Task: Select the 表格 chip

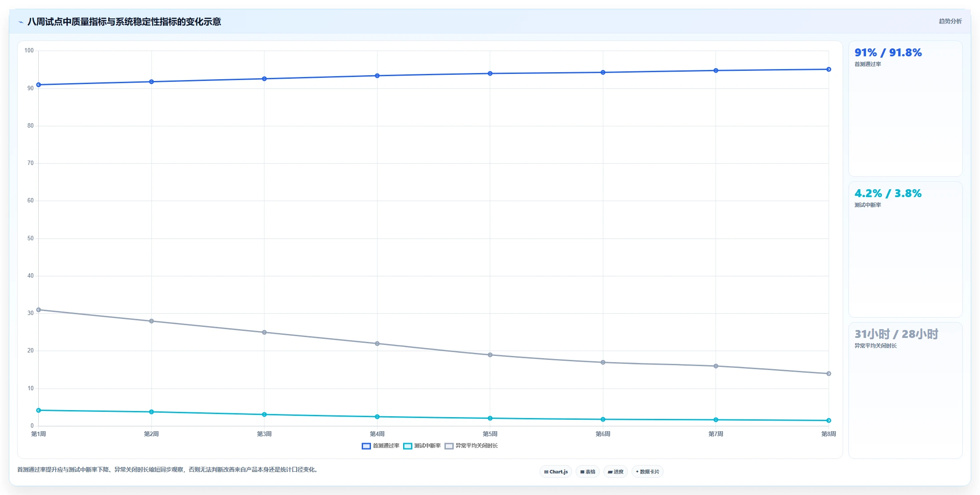Action: coord(587,472)
